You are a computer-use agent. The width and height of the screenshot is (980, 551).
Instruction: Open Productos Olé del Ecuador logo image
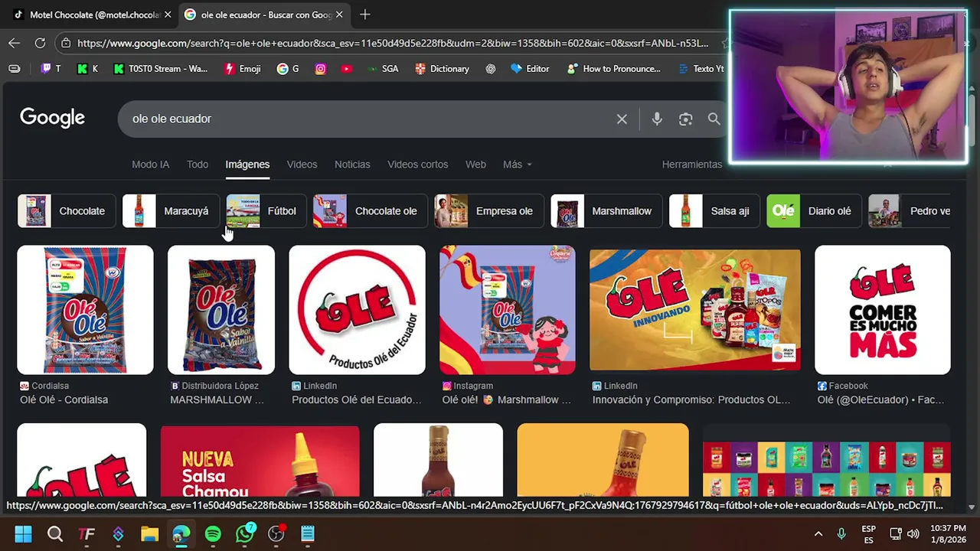pos(357,310)
